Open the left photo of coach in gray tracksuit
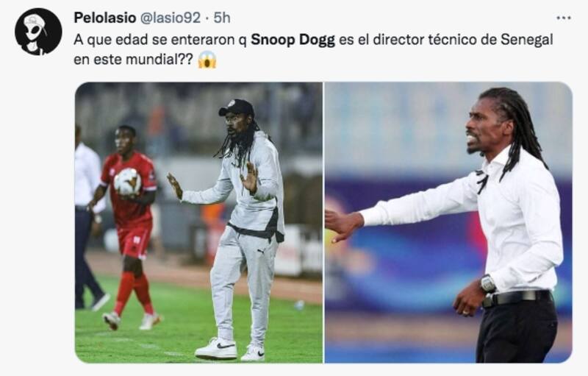The image size is (588, 376). [x=198, y=222]
